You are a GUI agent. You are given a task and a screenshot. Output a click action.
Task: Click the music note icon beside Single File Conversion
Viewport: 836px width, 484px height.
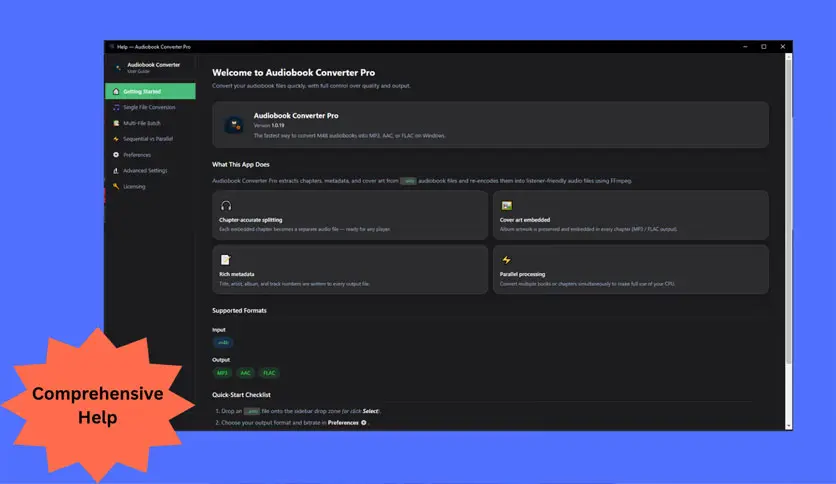click(x=116, y=107)
